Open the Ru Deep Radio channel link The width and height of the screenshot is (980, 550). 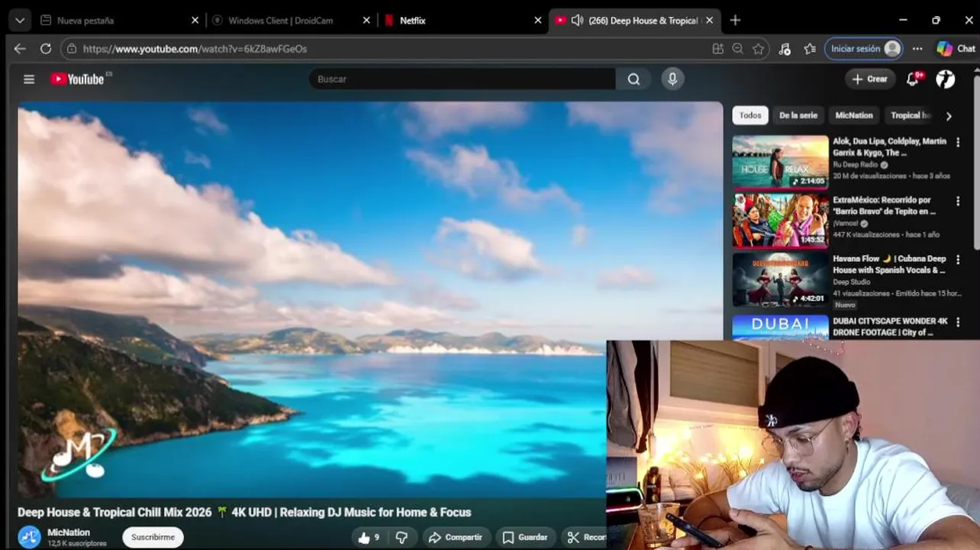[x=856, y=164]
